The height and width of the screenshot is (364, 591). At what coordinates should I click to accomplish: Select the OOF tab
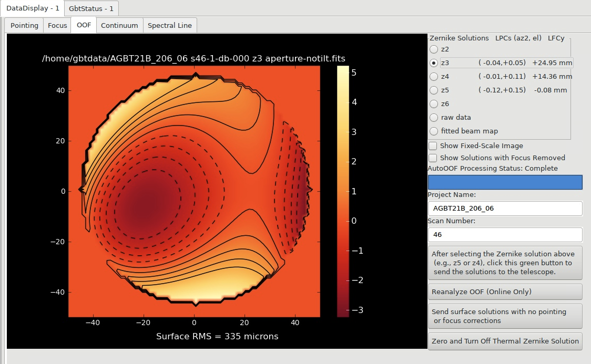click(84, 25)
